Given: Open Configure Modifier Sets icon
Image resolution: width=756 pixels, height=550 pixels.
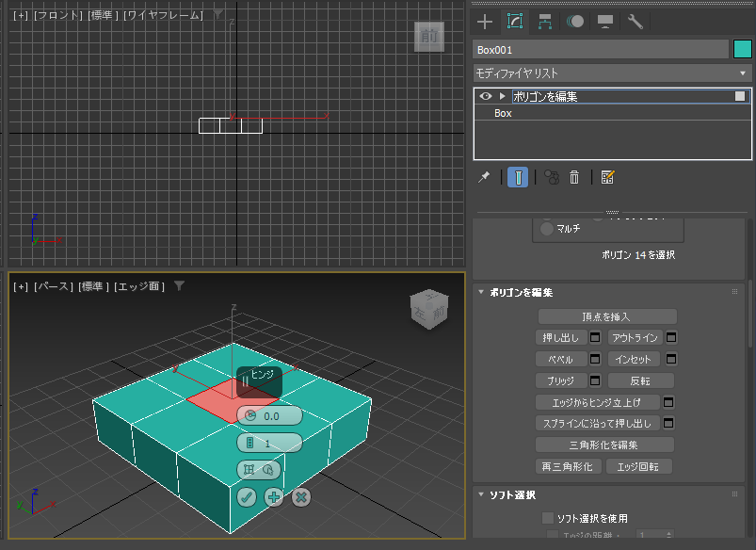Looking at the screenshot, I should [x=607, y=177].
